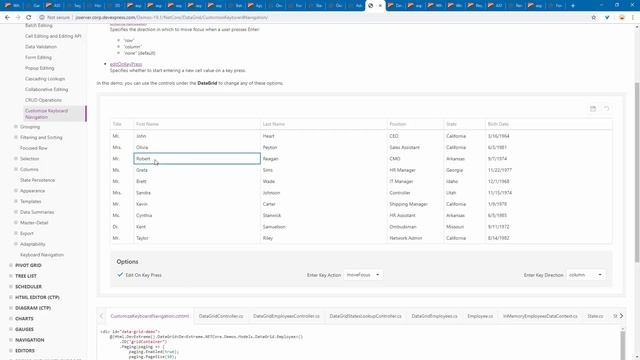Click the browser back arrow
Image resolution: width=640 pixels, height=360 pixels.
7,18
